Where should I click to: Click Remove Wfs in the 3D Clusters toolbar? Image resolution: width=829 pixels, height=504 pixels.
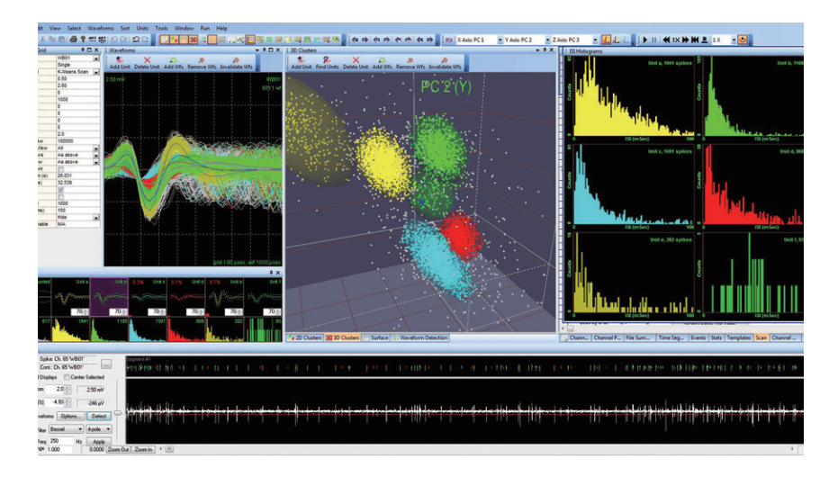[410, 64]
